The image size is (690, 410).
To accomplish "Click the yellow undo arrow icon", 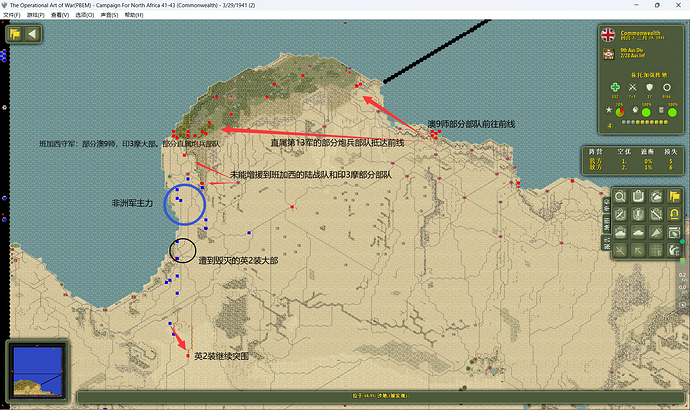I will tap(674, 214).
